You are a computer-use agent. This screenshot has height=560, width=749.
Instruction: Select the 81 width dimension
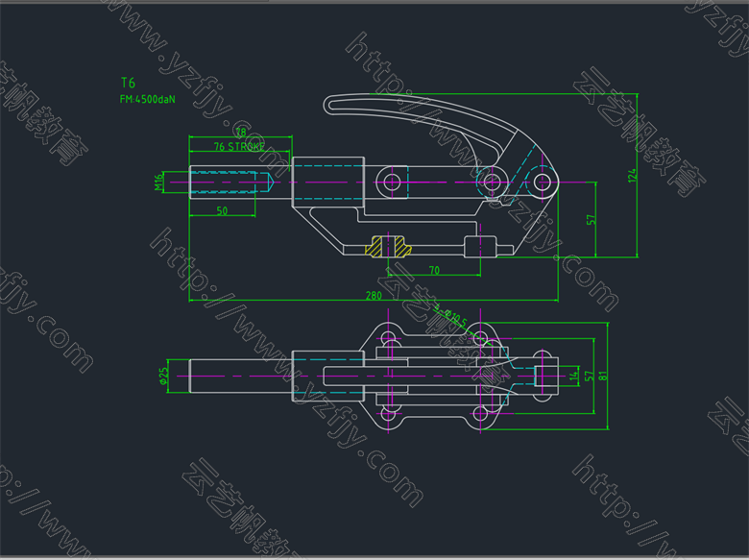click(604, 376)
